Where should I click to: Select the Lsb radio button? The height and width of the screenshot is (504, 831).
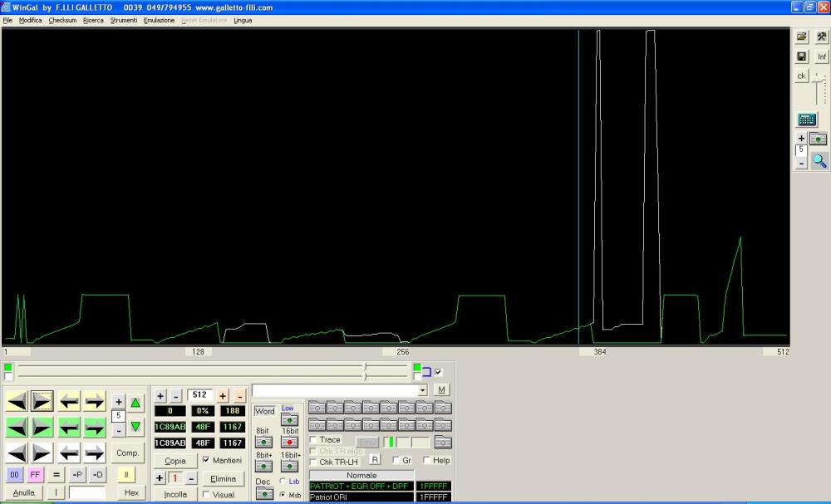point(283,482)
